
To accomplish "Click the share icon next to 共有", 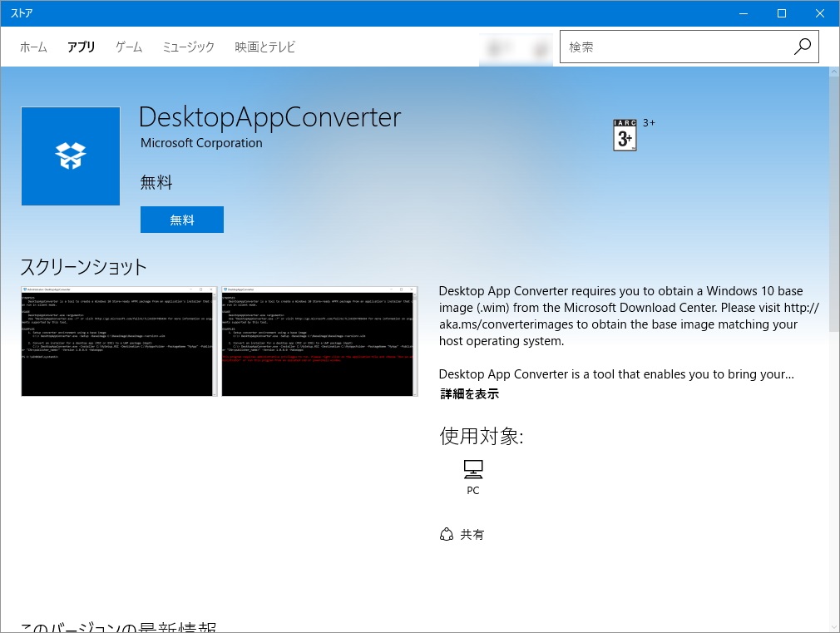I will 447,534.
